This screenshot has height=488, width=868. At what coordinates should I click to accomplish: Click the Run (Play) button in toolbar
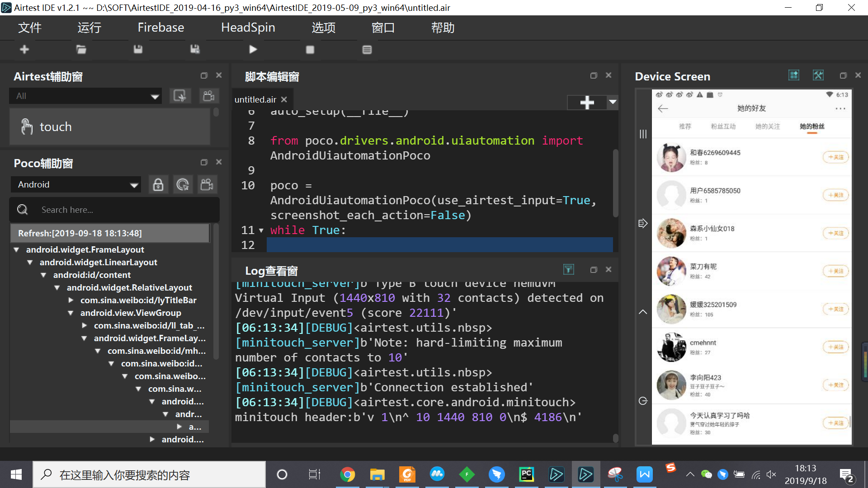point(252,49)
